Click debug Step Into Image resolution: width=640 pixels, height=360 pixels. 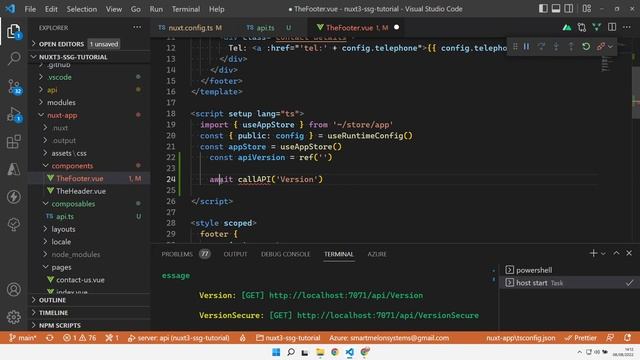coord(556,47)
